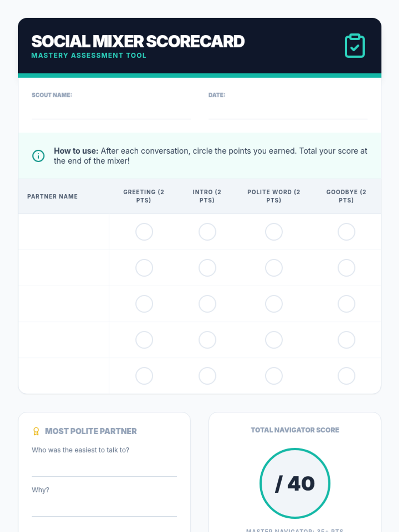The width and height of the screenshot is (399, 532).
Task: Click the Social Mixer Scorecard title
Action: click(x=138, y=42)
